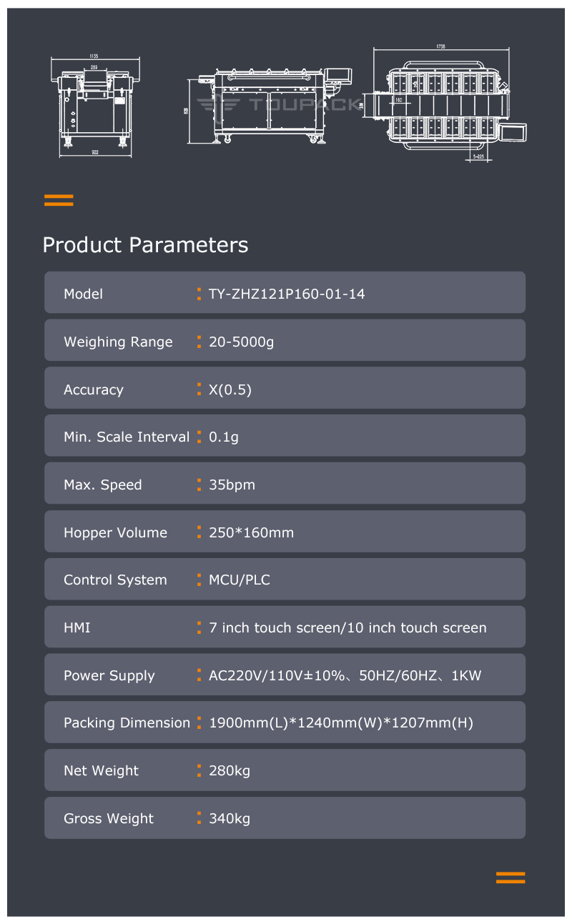Select the HMI touch screen row
572x924 pixels.
[285, 627]
